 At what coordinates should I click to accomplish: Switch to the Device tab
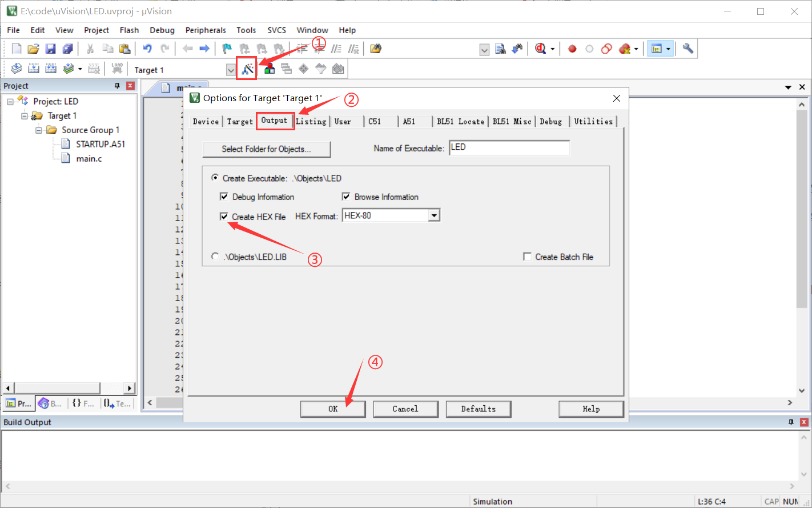pyautogui.click(x=206, y=122)
